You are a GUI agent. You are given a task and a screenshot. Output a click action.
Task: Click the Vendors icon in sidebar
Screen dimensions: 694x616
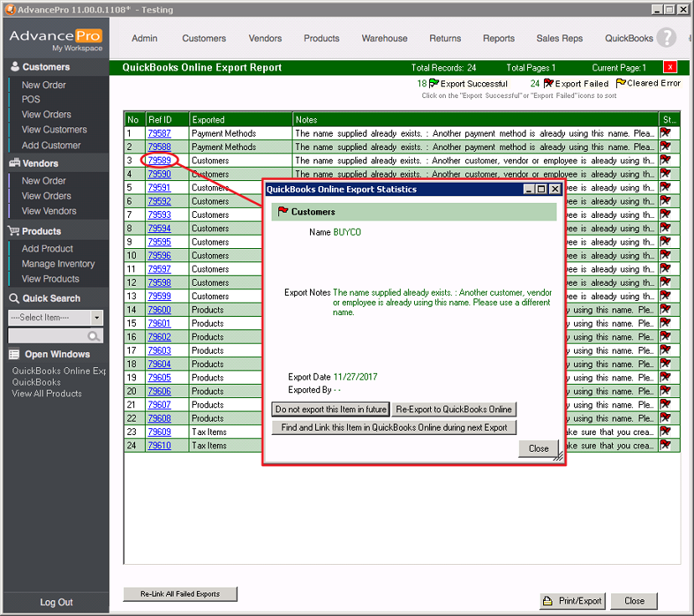pos(14,163)
